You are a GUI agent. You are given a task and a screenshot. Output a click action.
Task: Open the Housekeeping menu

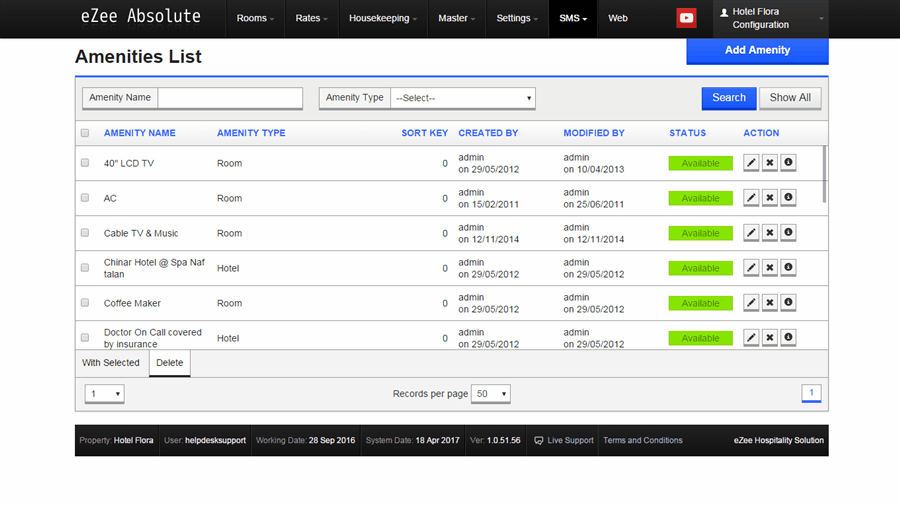point(383,18)
